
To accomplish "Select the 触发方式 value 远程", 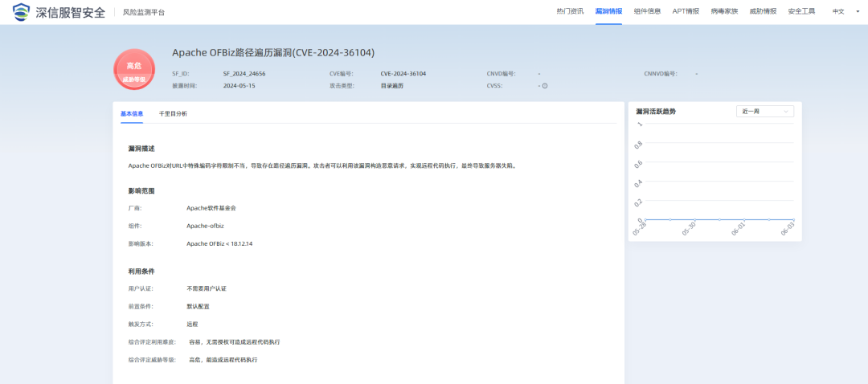I will (x=192, y=324).
